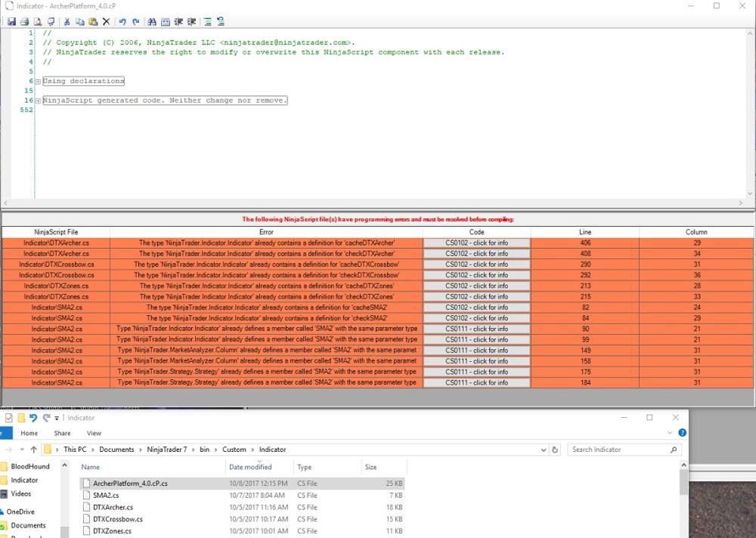Image resolution: width=756 pixels, height=538 pixels.
Task: Expand the File Explorer ribbon chevron
Action: (668, 433)
